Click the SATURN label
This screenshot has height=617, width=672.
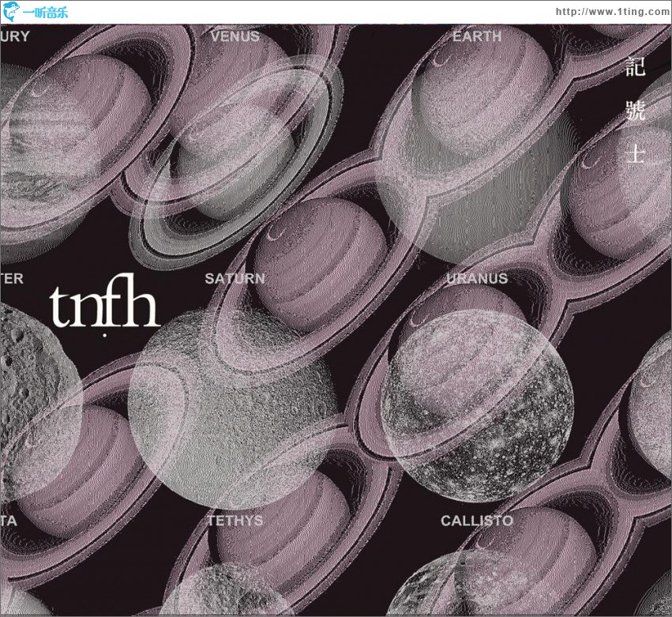click(x=235, y=279)
